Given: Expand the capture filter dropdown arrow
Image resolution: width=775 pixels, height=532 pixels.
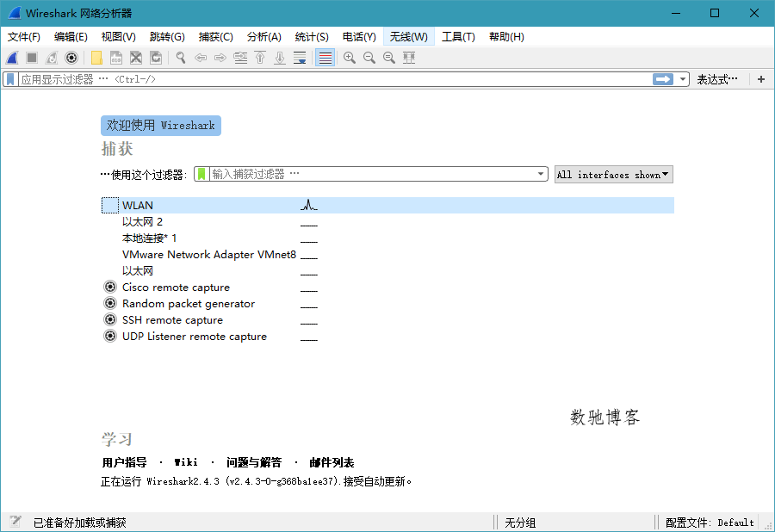Looking at the screenshot, I should click(540, 174).
